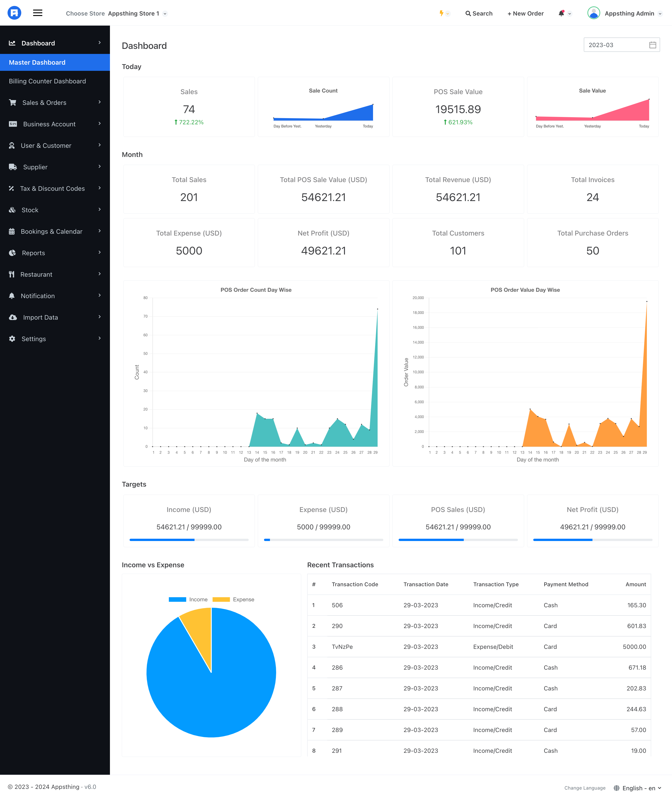The height and width of the screenshot is (801, 672).
Task: Open the Appsthing Admin user dropdown arrow
Action: coord(660,14)
